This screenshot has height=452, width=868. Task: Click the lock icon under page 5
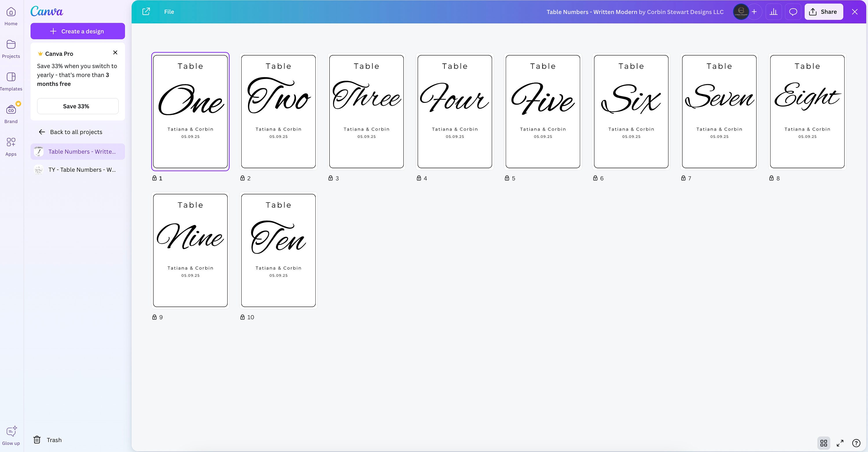pos(507,178)
